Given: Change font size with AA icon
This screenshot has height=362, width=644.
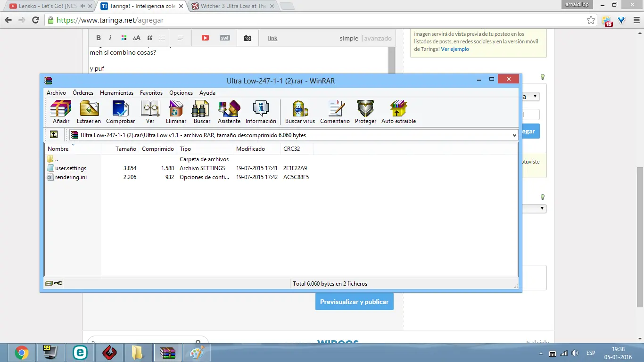Looking at the screenshot, I should 136,38.
